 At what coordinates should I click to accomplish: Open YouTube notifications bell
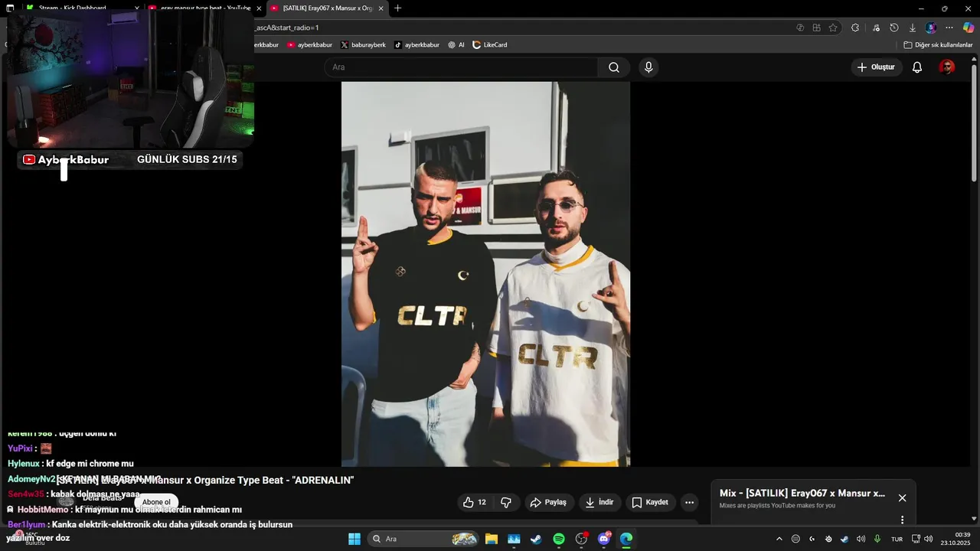[917, 67]
